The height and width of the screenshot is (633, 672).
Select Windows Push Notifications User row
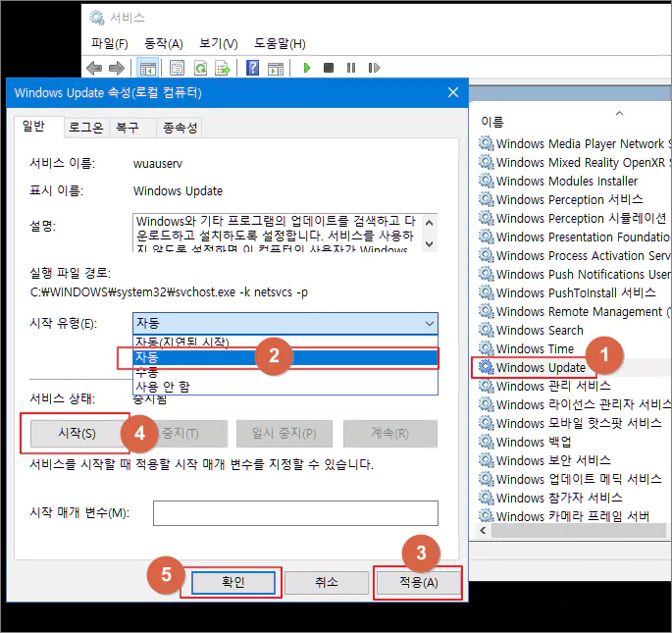click(574, 274)
